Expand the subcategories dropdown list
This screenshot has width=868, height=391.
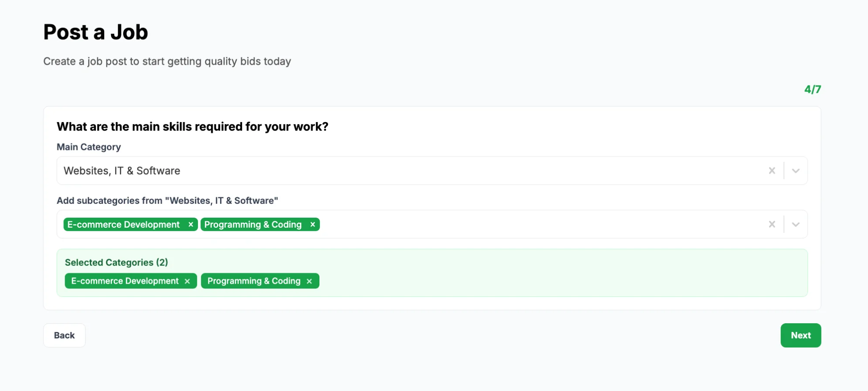796,224
